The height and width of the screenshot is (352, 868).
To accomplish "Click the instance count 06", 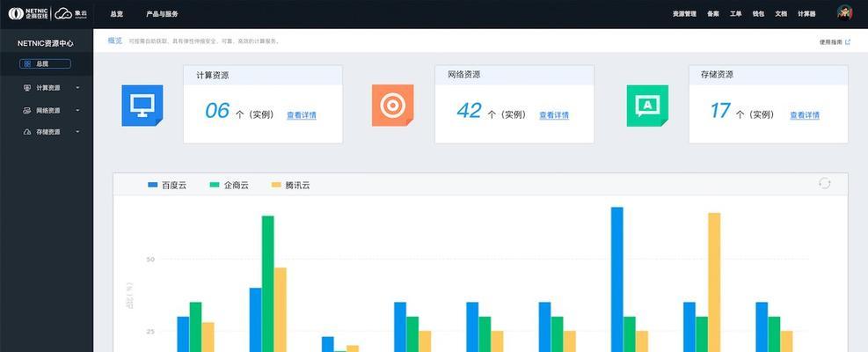I will (217, 111).
